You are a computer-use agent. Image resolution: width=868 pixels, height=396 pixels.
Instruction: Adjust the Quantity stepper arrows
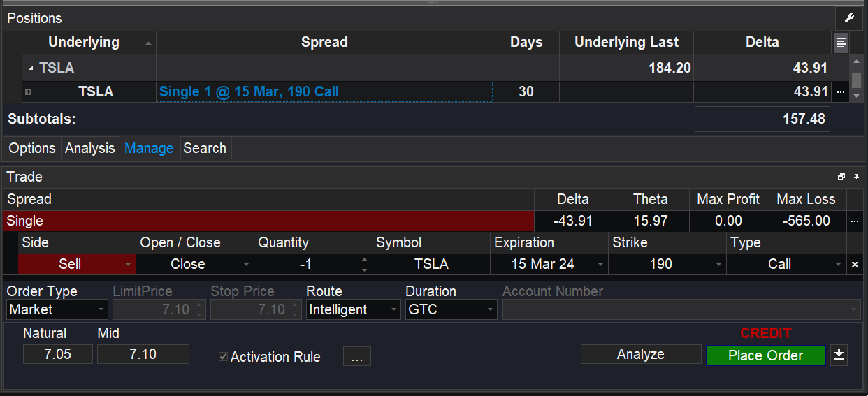[363, 265]
